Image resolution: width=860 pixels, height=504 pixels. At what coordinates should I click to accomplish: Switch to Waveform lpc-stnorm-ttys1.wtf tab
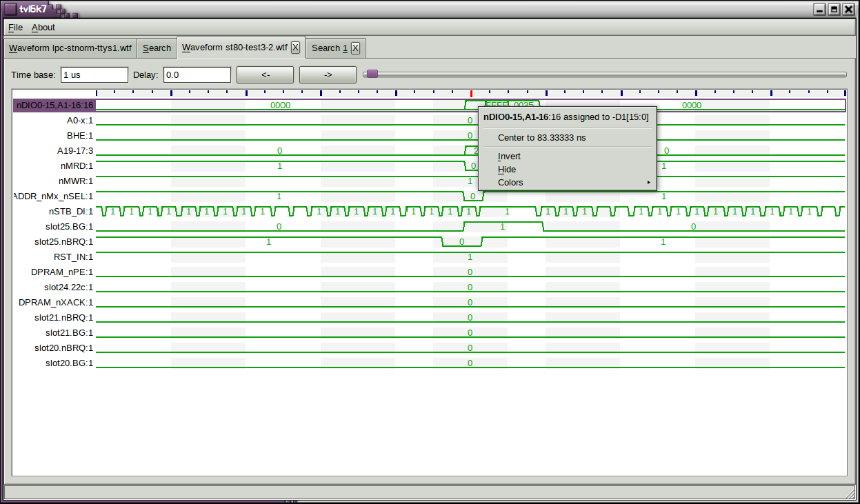70,48
